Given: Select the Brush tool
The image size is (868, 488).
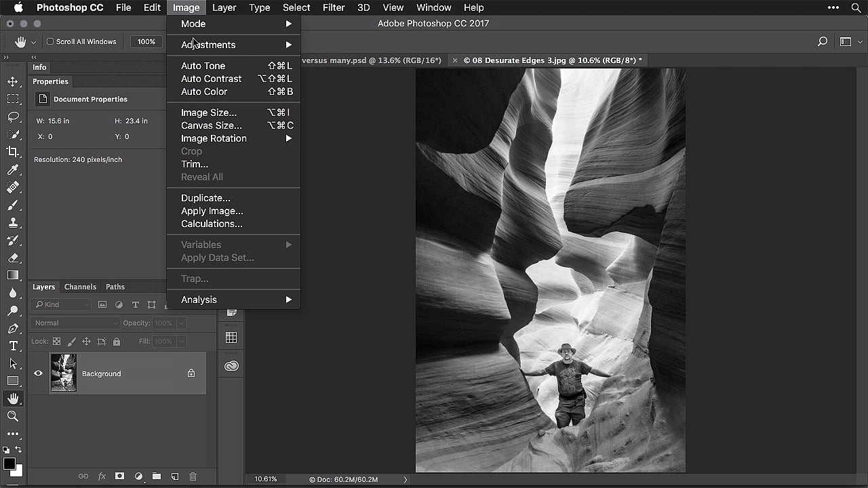Looking at the screenshot, I should [13, 205].
